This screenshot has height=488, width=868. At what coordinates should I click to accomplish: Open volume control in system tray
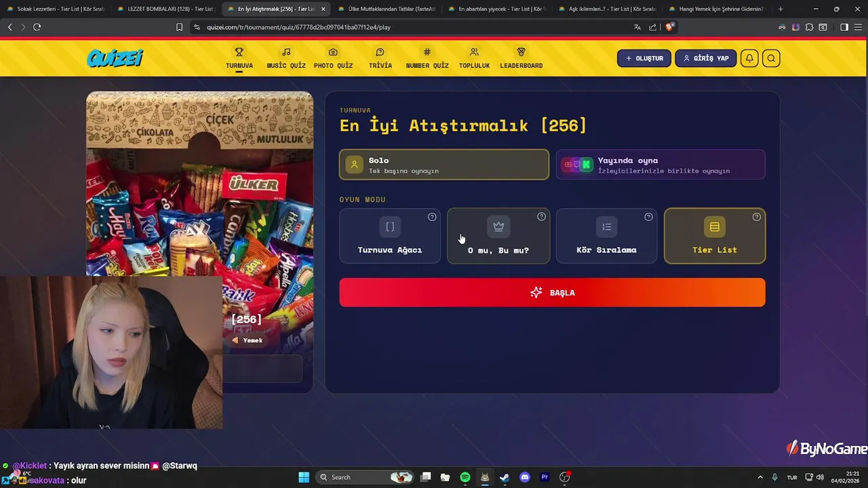(x=821, y=477)
